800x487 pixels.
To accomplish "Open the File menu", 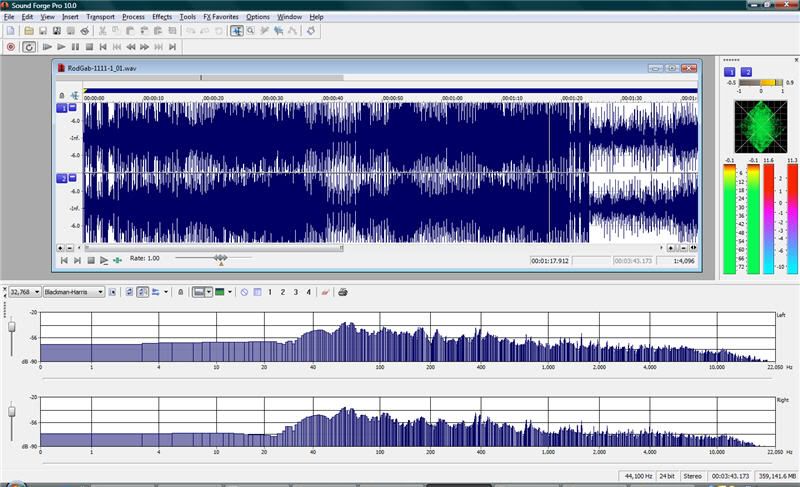I will click(9, 17).
